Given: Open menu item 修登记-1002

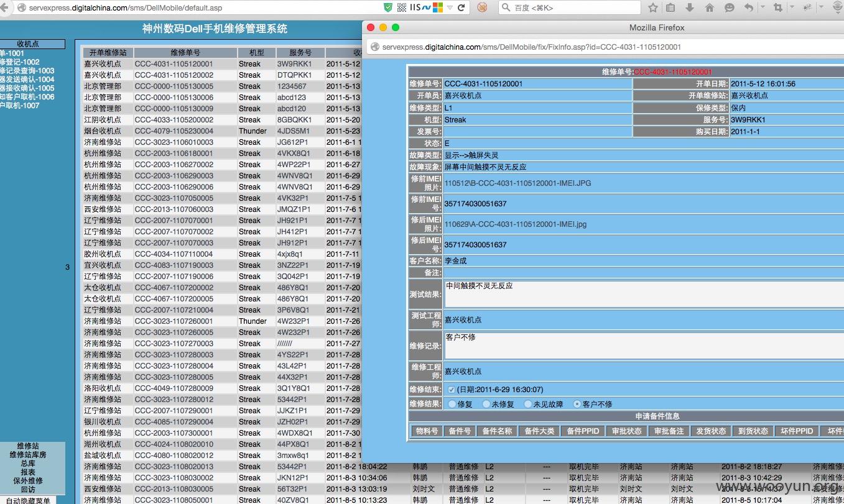Looking at the screenshot, I should coord(20,62).
